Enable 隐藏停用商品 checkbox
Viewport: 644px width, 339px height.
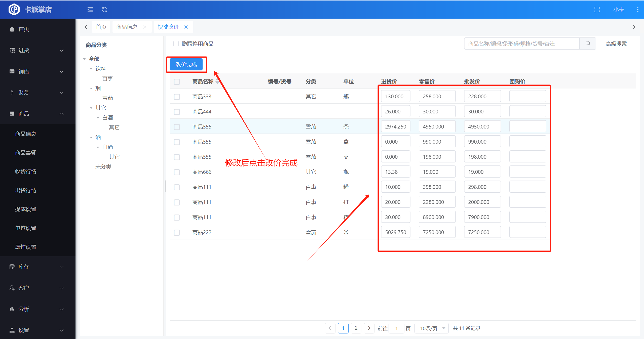tap(176, 44)
